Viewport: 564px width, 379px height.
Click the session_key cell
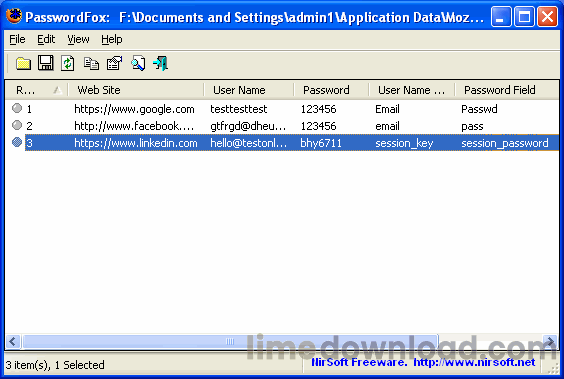coord(404,143)
